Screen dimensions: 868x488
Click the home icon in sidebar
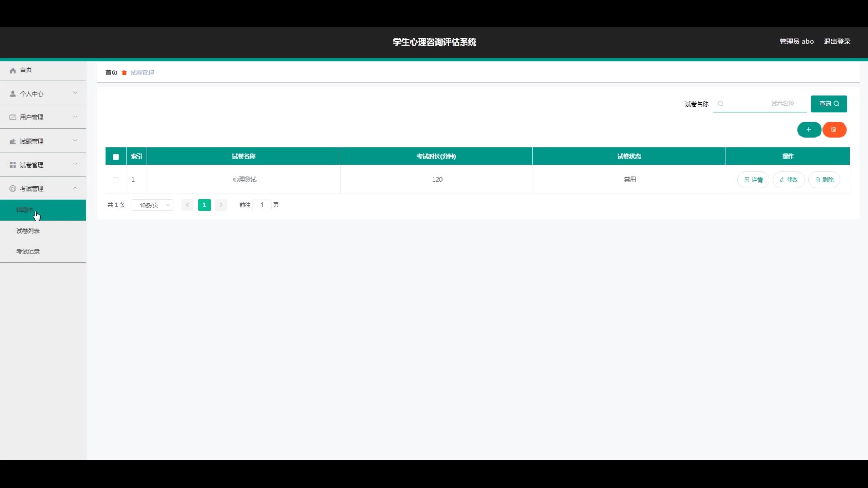click(13, 70)
